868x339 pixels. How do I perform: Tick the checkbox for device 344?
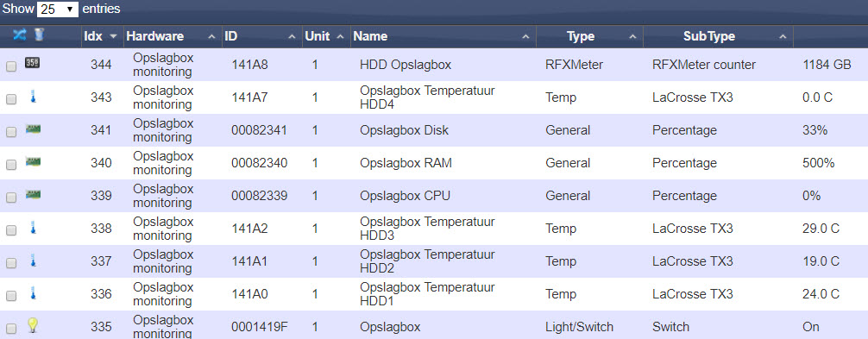(11, 66)
